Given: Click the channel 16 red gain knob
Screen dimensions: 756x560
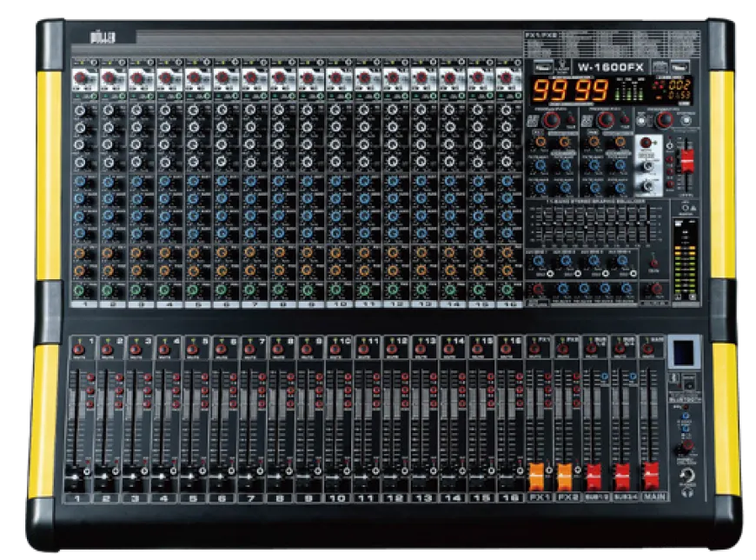Looking at the screenshot, I should click(x=506, y=78).
